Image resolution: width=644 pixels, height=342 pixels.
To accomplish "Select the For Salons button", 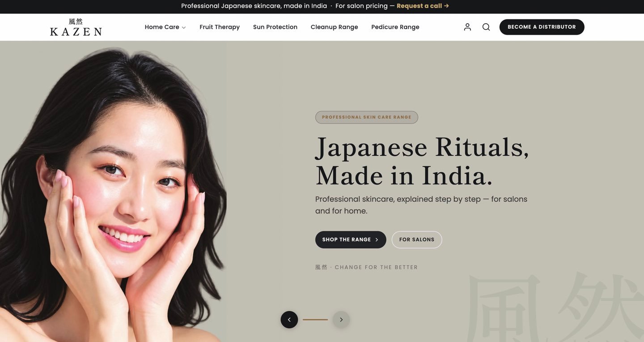I will [x=417, y=239].
